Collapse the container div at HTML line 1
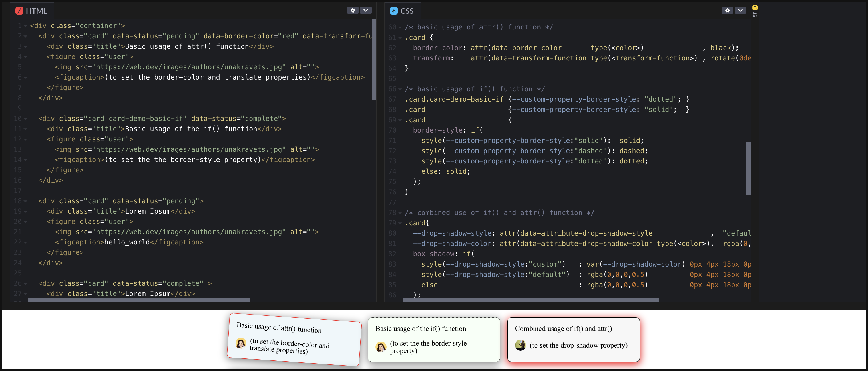The width and height of the screenshot is (868, 371). click(x=25, y=26)
